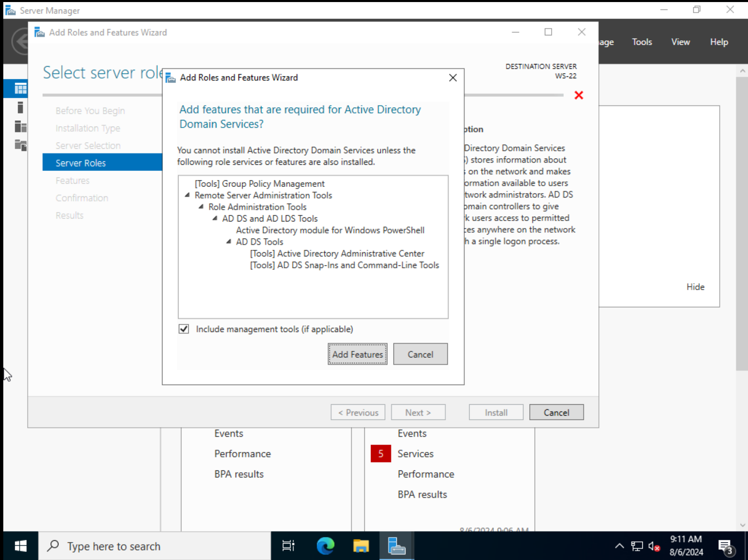Select [Tools] Group Policy Management row

(259, 184)
